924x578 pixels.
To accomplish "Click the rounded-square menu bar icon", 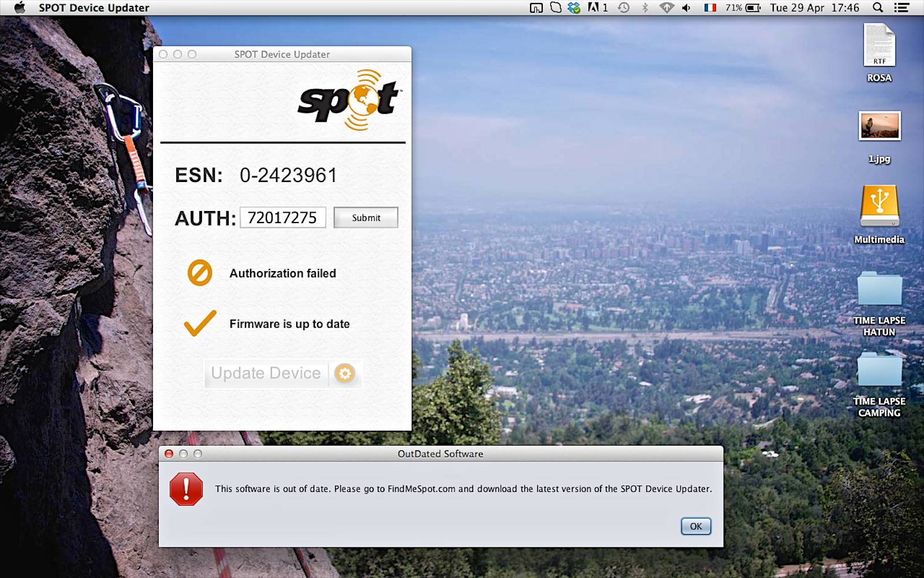I will tap(556, 8).
